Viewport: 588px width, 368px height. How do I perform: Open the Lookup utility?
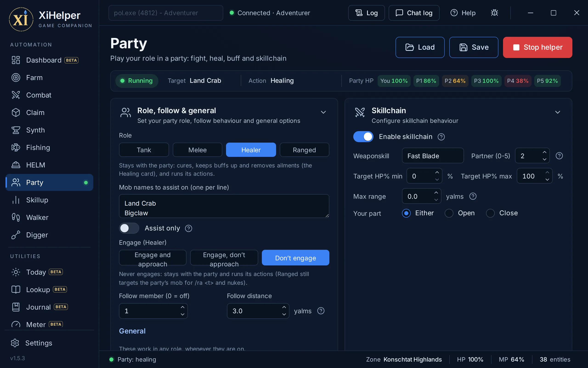click(49, 290)
